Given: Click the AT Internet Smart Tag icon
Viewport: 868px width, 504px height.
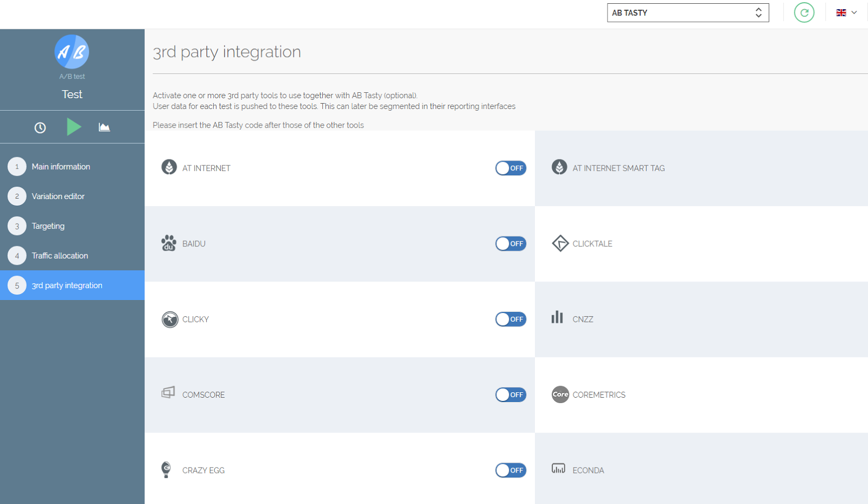Looking at the screenshot, I should click(559, 167).
